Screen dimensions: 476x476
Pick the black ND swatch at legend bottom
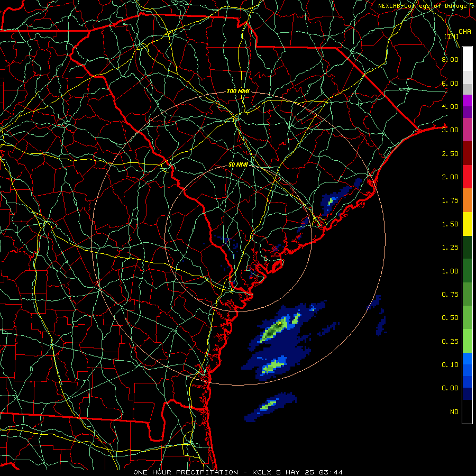[x=467, y=411]
